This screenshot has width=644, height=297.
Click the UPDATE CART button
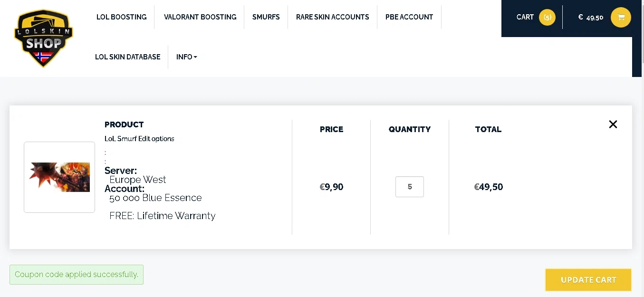[588, 280]
